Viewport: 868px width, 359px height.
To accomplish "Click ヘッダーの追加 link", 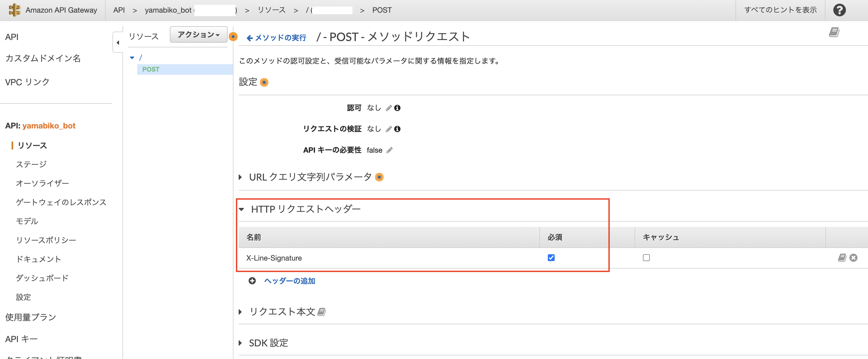I will [x=289, y=281].
